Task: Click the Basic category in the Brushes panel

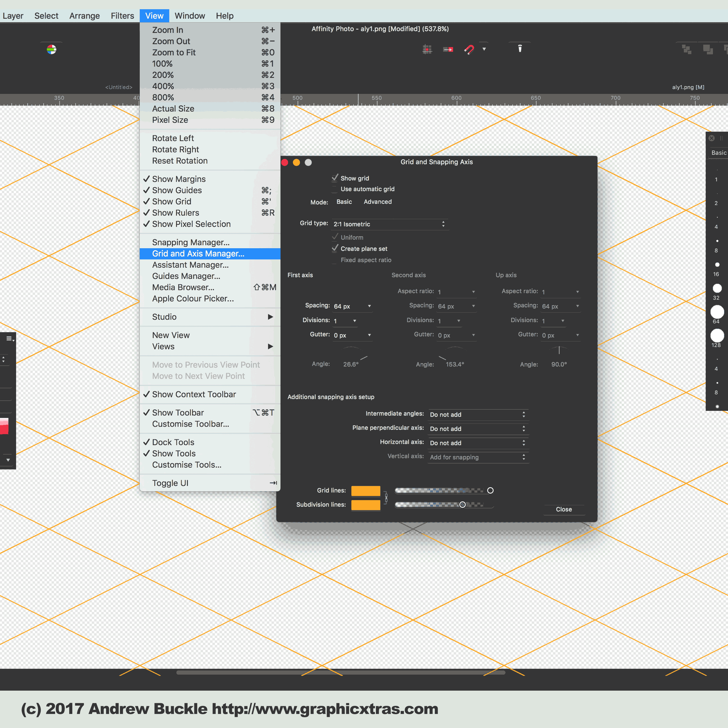Action: point(719,153)
